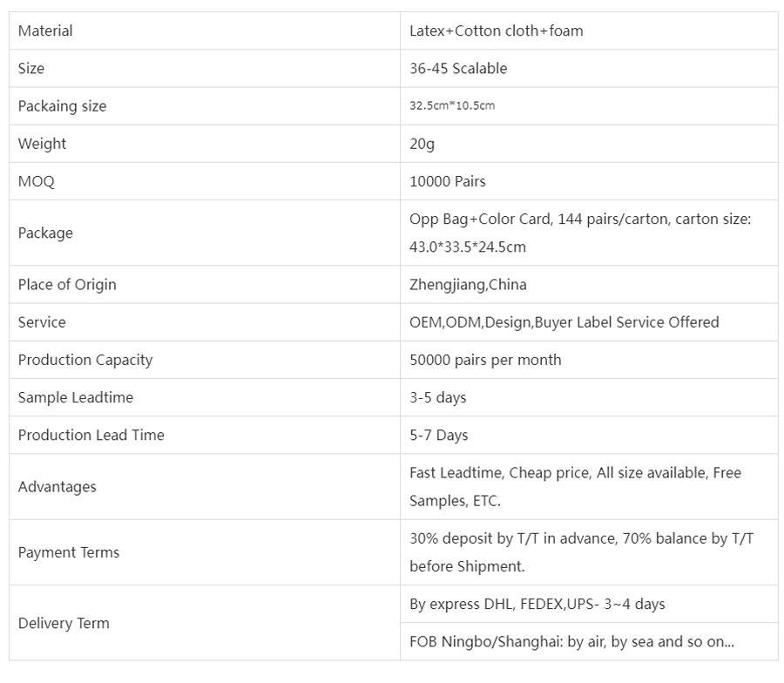Select the Latex+Cotton cloth+foam value
Image resolution: width=784 pixels, height=683 pixels.
pyautogui.click(x=496, y=30)
